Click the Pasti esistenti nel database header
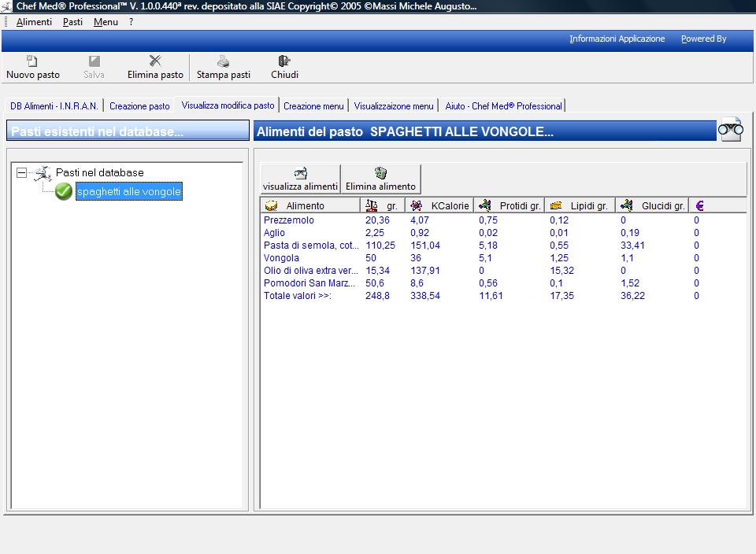This screenshot has width=756, height=554. click(128, 131)
